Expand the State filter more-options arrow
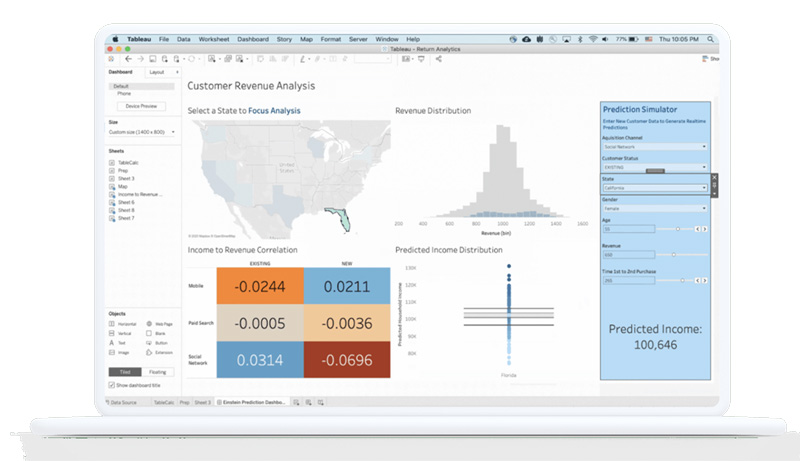The width and height of the screenshot is (800, 461). pos(714,194)
